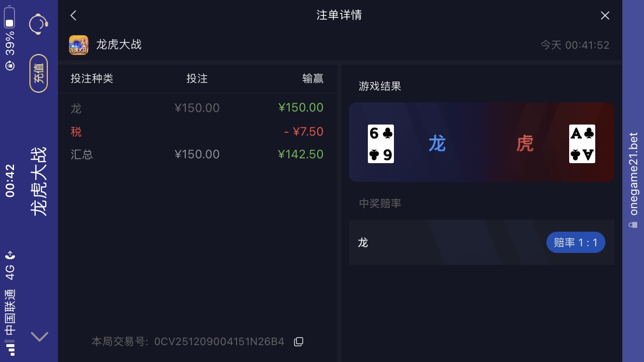Go back using the left chevron arrow

73,15
